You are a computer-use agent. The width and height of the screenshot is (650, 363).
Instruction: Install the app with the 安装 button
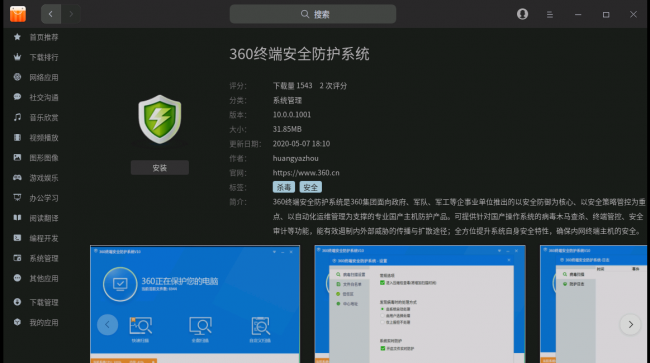(160, 168)
